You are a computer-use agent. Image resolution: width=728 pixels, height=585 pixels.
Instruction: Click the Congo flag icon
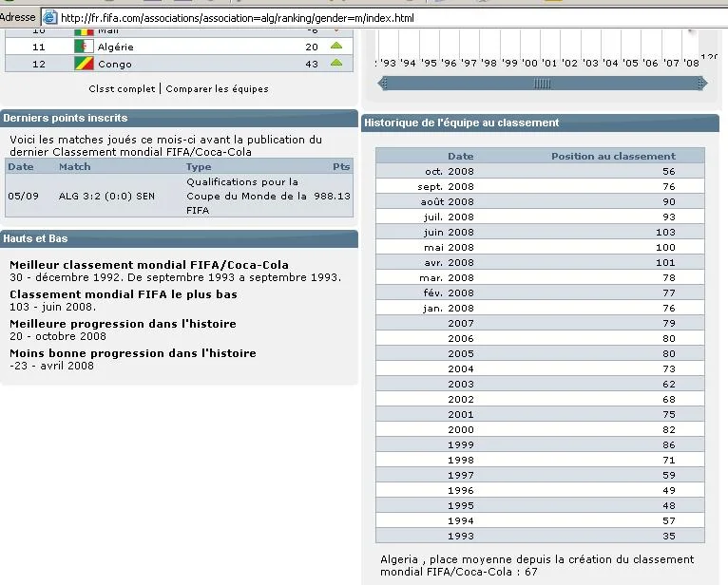[84, 64]
